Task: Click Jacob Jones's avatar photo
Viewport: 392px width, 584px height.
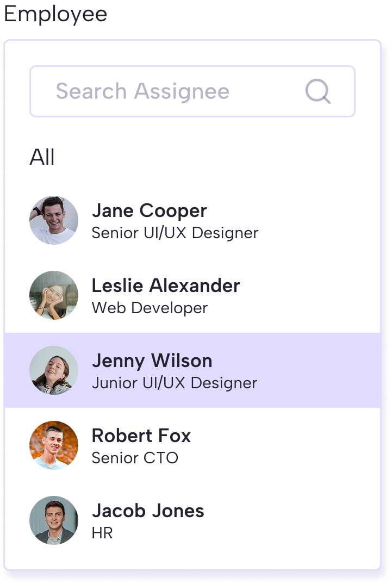Action: (54, 520)
